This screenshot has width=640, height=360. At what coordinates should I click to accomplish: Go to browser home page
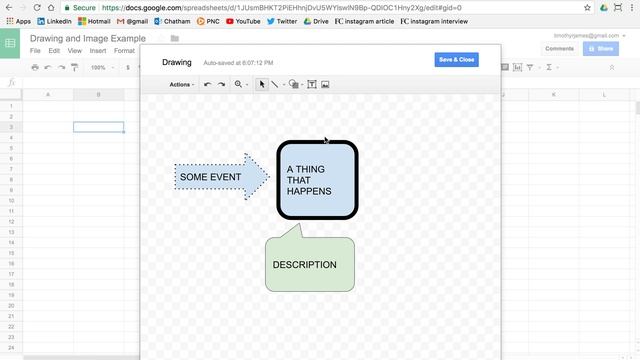point(51,8)
